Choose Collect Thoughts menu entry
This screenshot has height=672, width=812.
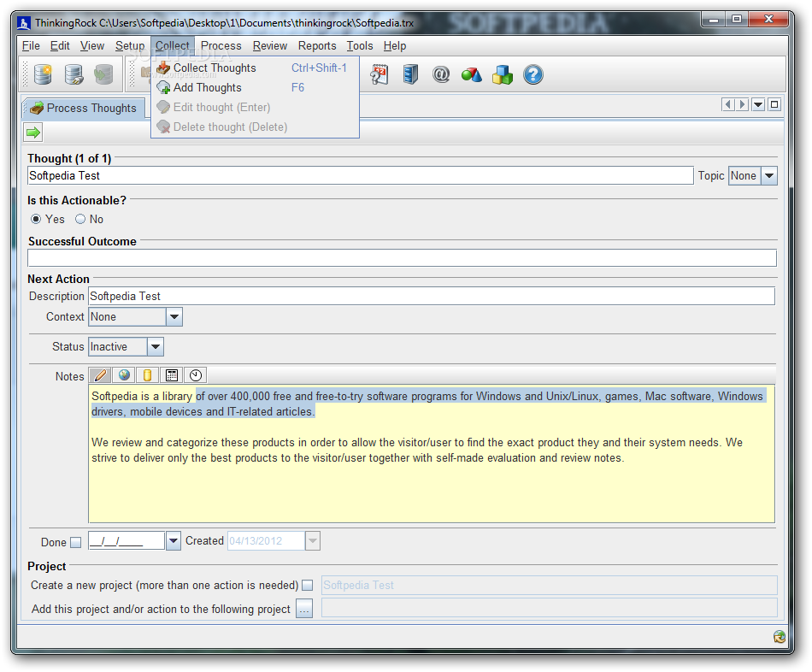[255, 68]
